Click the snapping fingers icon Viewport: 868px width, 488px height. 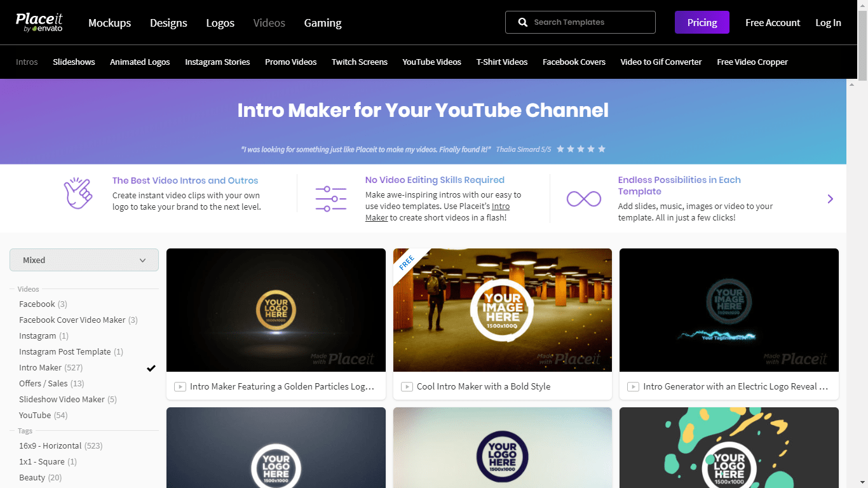click(78, 194)
